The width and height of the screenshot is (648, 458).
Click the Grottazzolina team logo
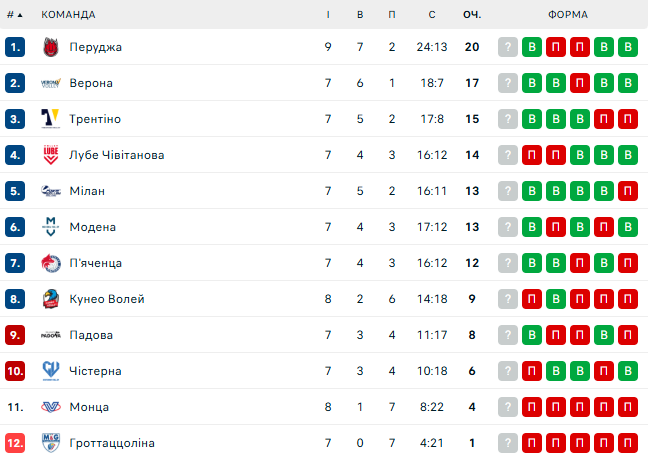(x=51, y=443)
